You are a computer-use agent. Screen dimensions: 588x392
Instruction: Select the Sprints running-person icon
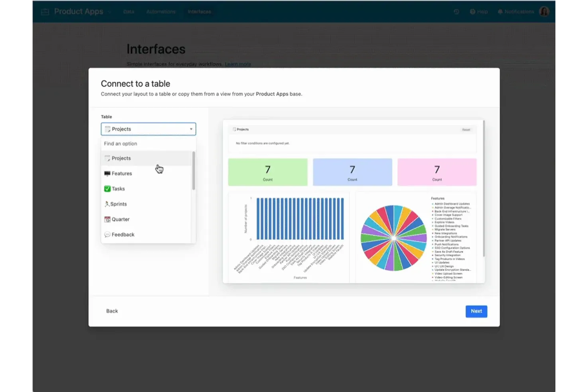106,204
